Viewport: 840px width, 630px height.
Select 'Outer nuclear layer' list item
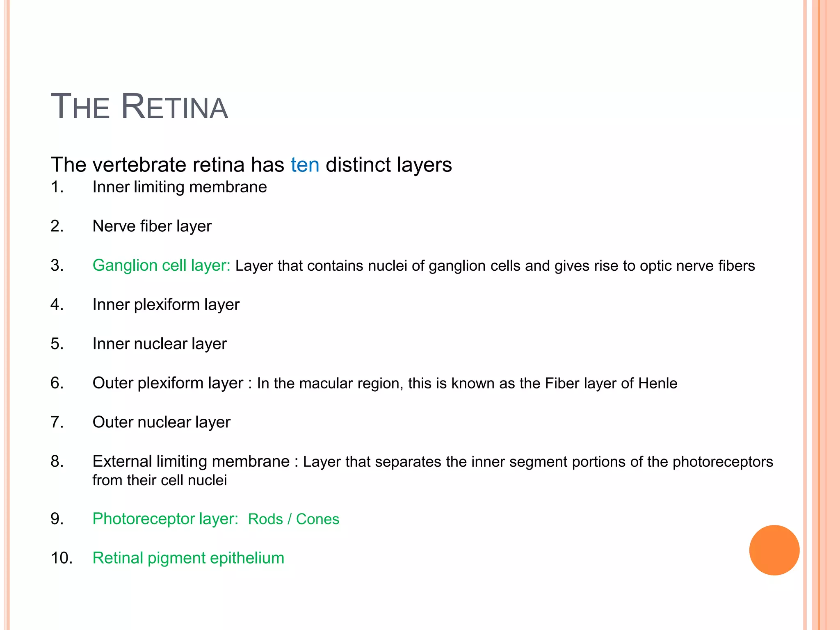(161, 422)
